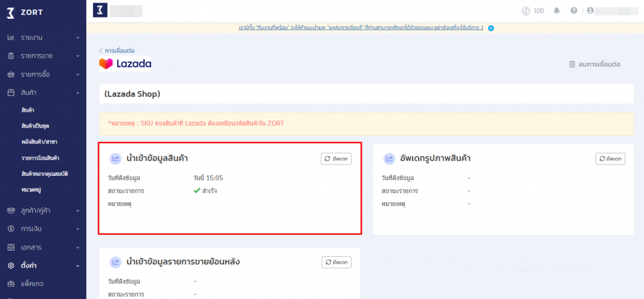The width and height of the screenshot is (644, 299).
Task: Open the notifications bell
Action: 557,11
